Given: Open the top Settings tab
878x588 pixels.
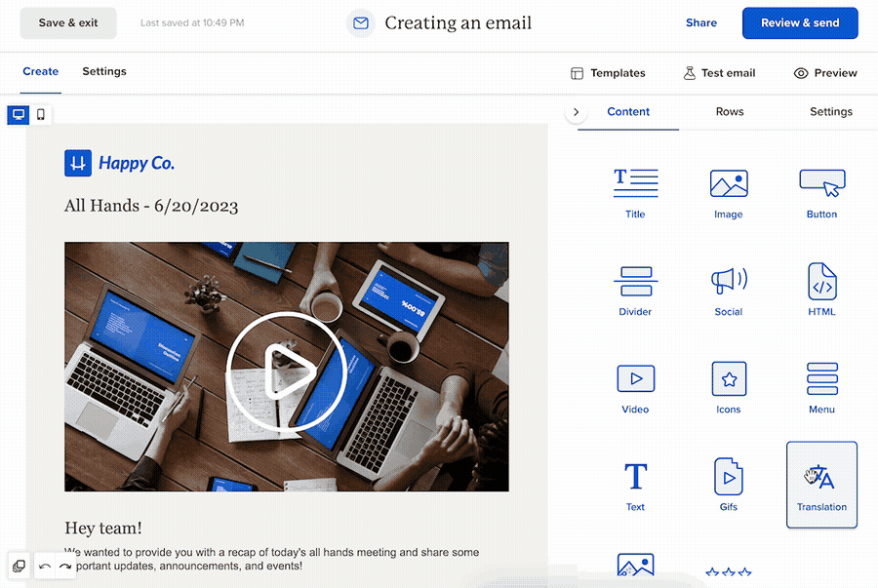Looking at the screenshot, I should click(x=104, y=71).
